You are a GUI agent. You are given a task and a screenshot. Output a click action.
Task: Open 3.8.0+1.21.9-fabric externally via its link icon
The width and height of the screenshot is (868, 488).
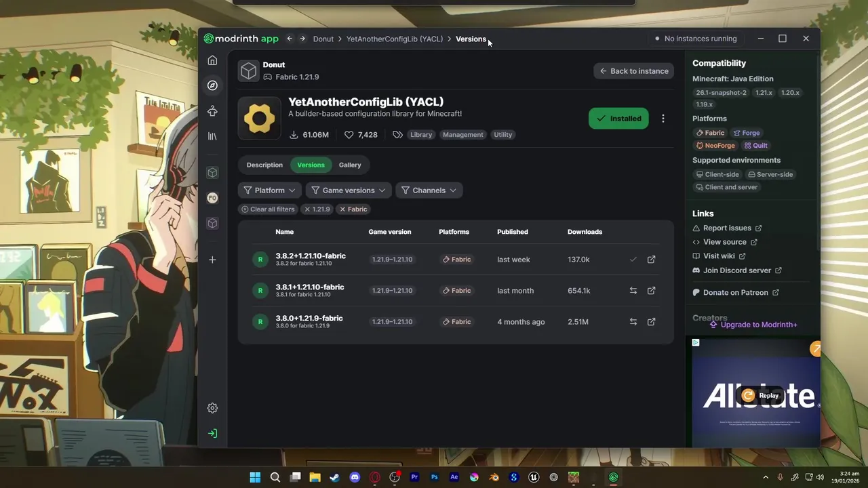coord(652,322)
